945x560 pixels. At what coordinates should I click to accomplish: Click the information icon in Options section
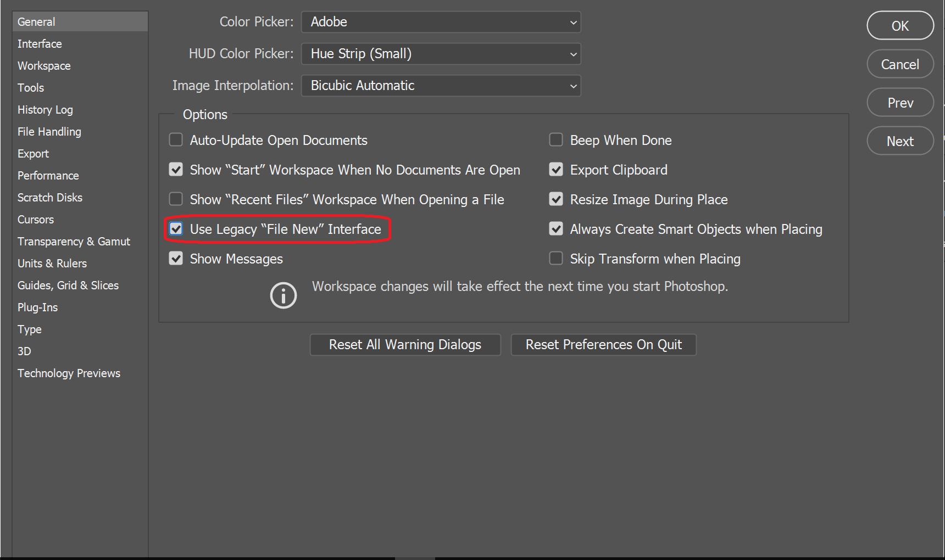click(283, 295)
